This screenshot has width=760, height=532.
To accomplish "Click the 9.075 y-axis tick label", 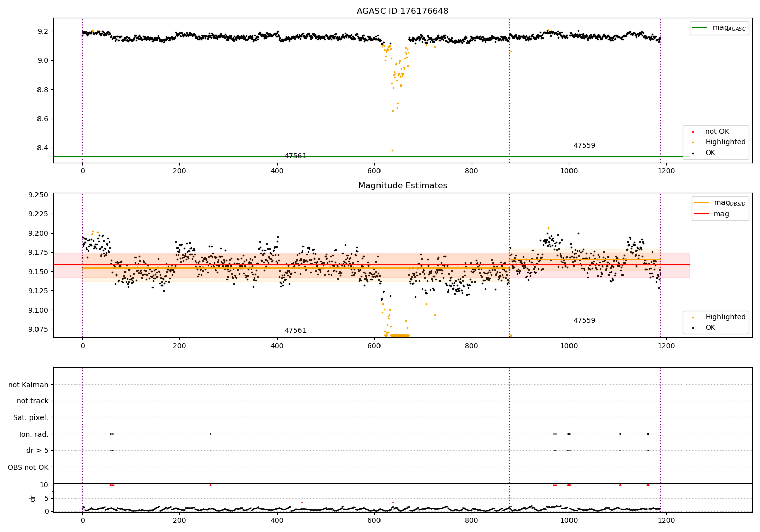I will click(x=38, y=329).
